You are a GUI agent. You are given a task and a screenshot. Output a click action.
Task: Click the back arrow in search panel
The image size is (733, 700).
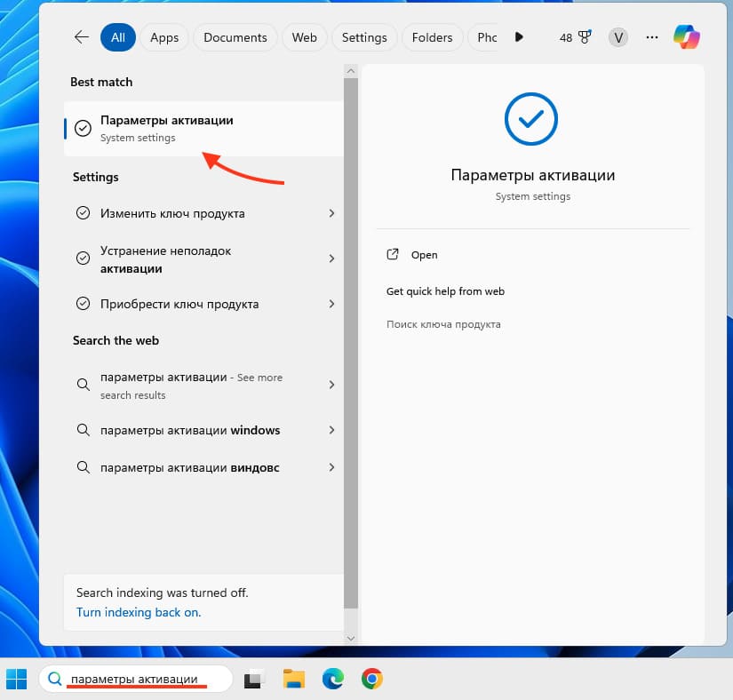click(82, 37)
